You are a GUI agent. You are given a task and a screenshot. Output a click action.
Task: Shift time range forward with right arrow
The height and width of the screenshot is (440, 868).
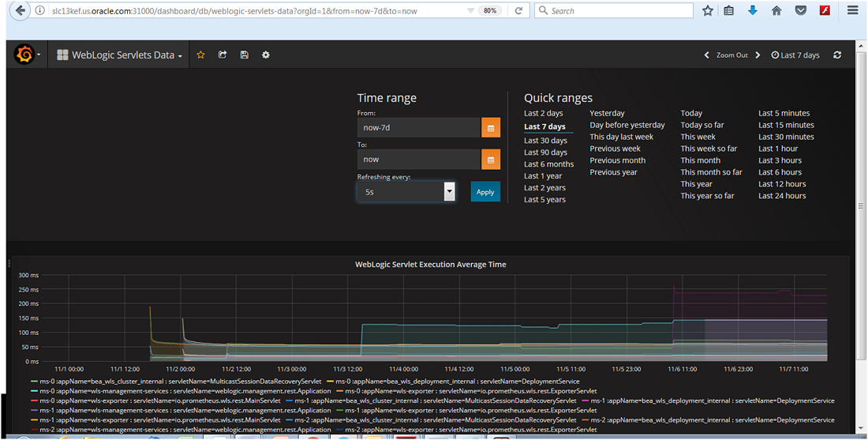(x=758, y=55)
